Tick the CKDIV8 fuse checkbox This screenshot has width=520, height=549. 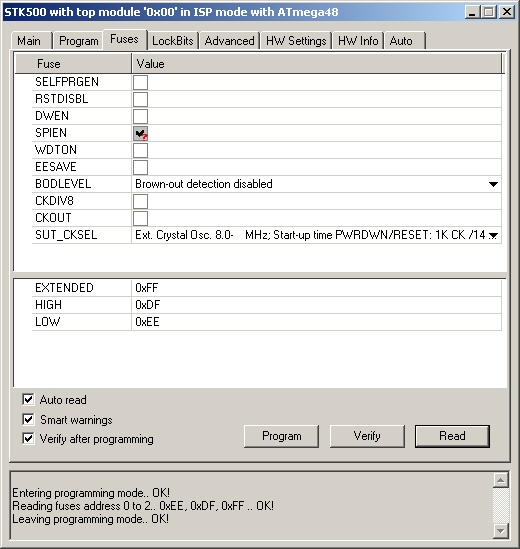coord(140,201)
